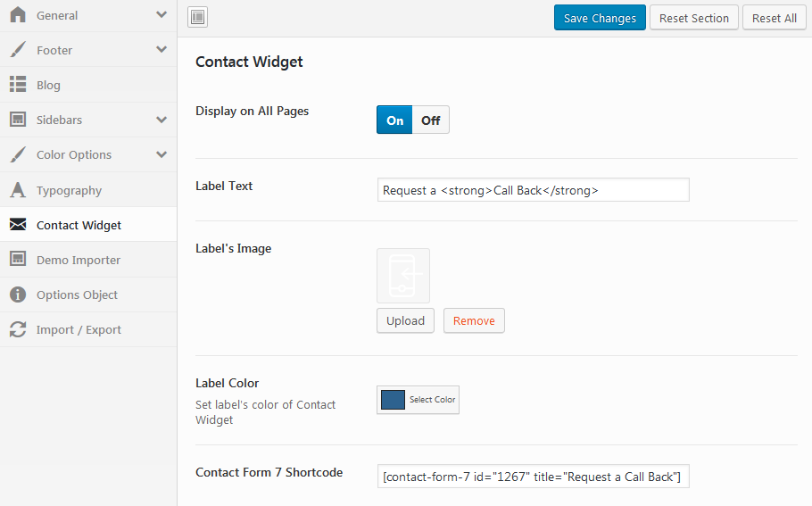Open the Label Color swatch picker
This screenshot has height=506, width=812.
pyautogui.click(x=394, y=400)
